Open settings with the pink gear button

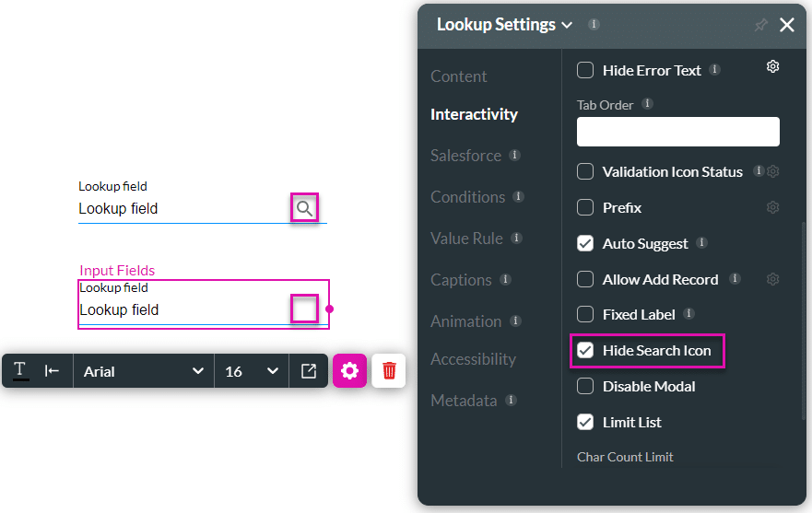tap(349, 370)
